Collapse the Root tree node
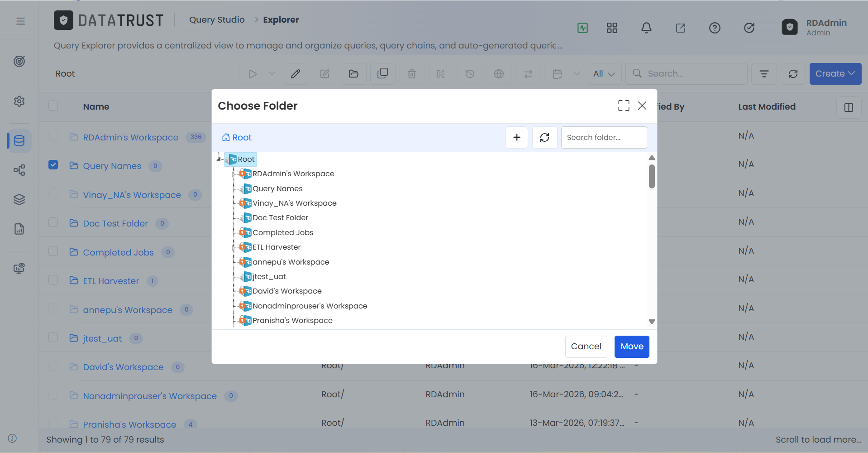 [219, 159]
